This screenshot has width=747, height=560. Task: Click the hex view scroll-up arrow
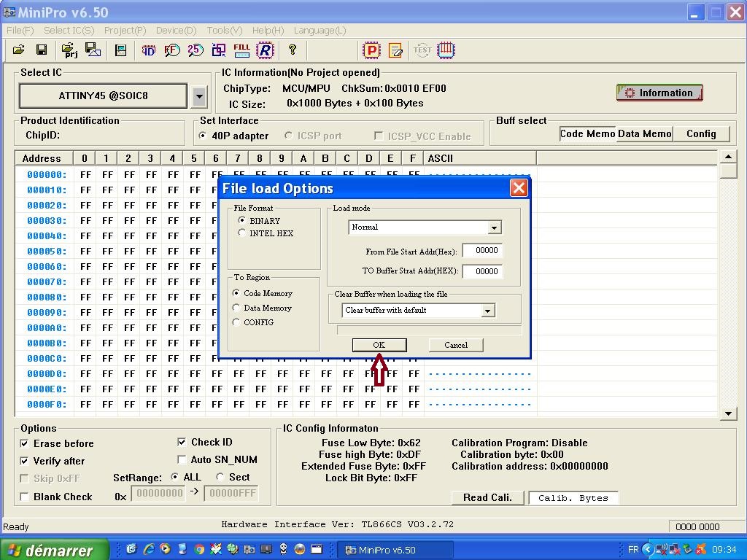(x=728, y=156)
